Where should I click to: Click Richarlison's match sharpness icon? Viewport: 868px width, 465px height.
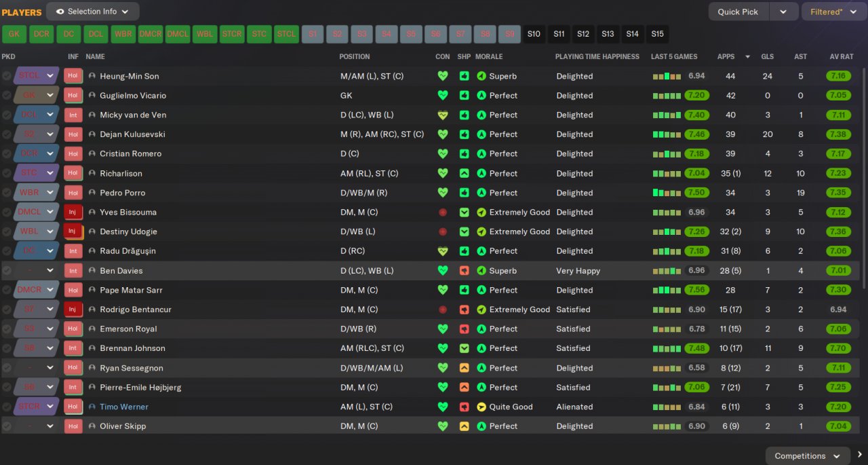[x=464, y=173]
